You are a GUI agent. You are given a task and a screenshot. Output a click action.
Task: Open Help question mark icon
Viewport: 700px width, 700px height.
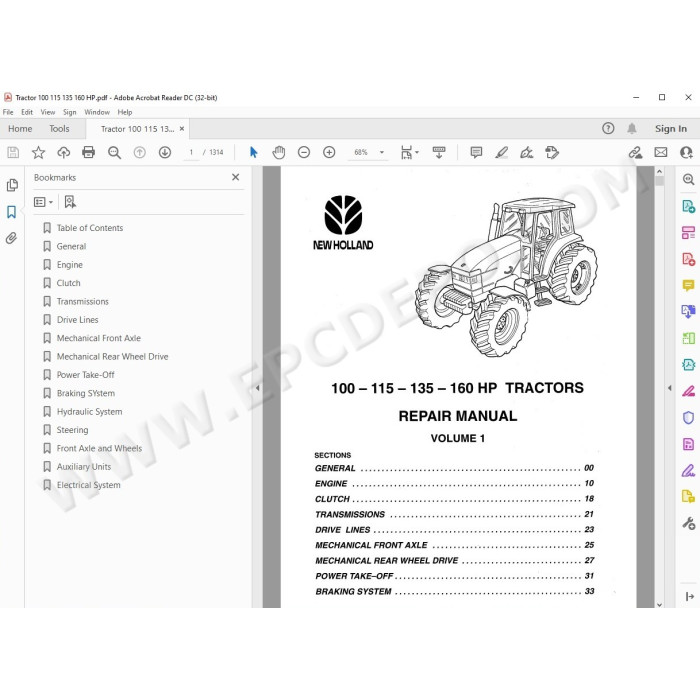pos(608,129)
